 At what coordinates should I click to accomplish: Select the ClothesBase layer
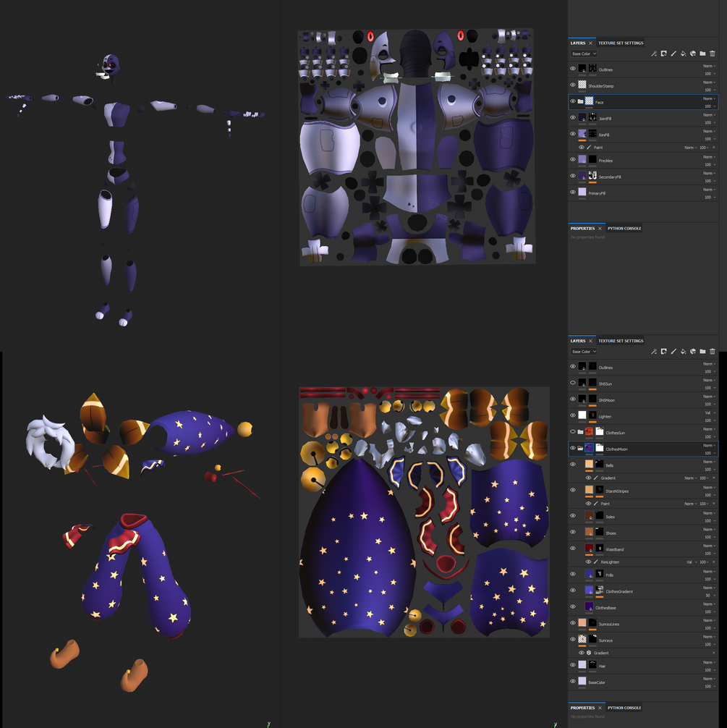click(x=643, y=607)
